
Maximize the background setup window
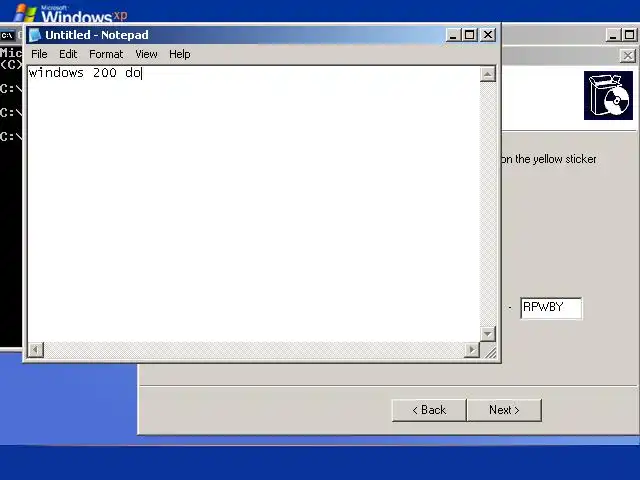tap(629, 35)
